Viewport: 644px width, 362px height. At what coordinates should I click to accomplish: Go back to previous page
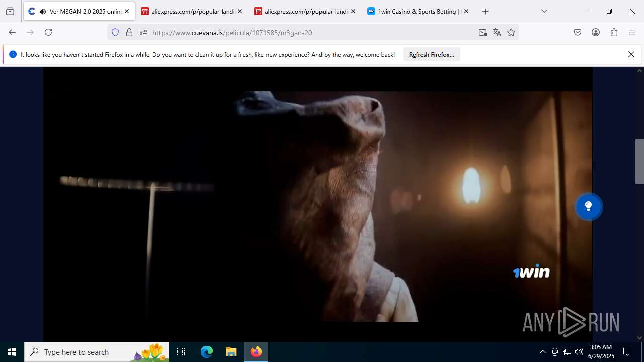pos(12,32)
